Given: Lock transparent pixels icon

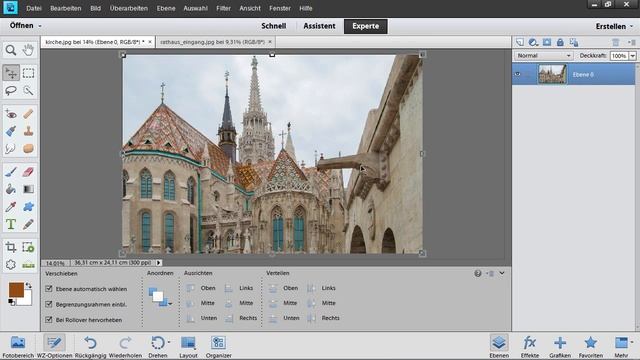Looking at the screenshot, I should [574, 42].
